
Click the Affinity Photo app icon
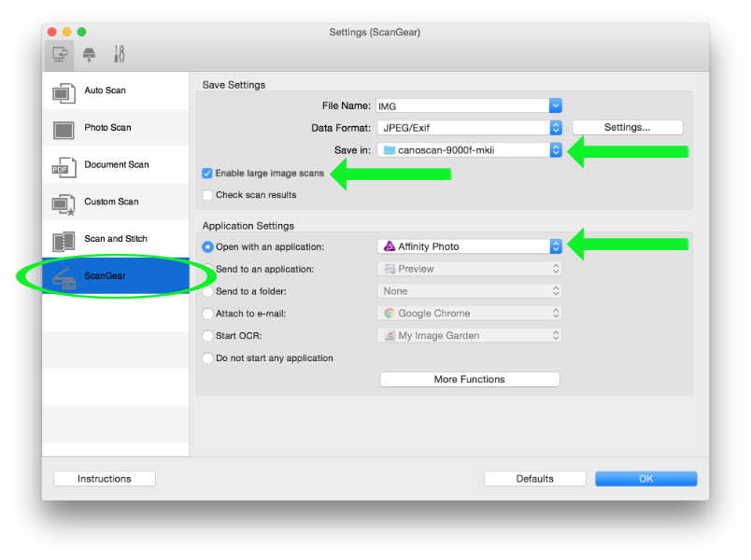pos(390,246)
